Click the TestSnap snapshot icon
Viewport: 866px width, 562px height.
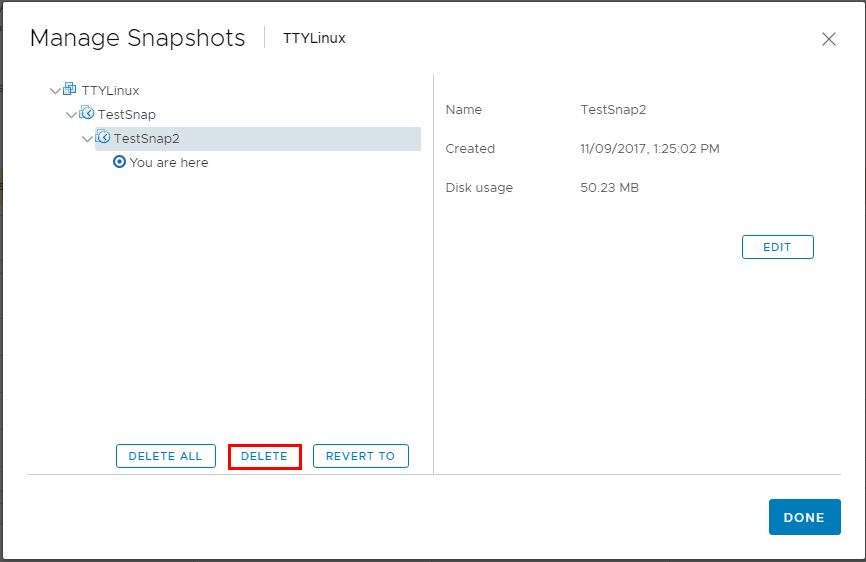pos(87,114)
